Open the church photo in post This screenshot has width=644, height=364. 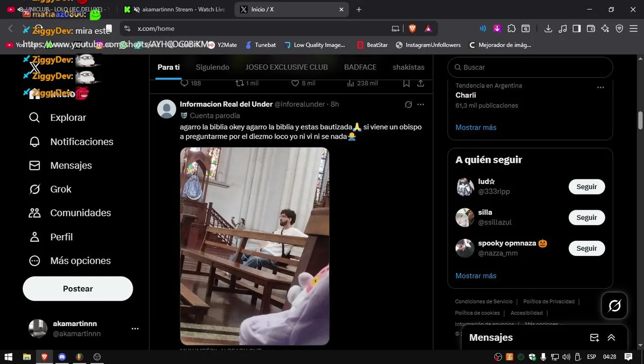[255, 246]
